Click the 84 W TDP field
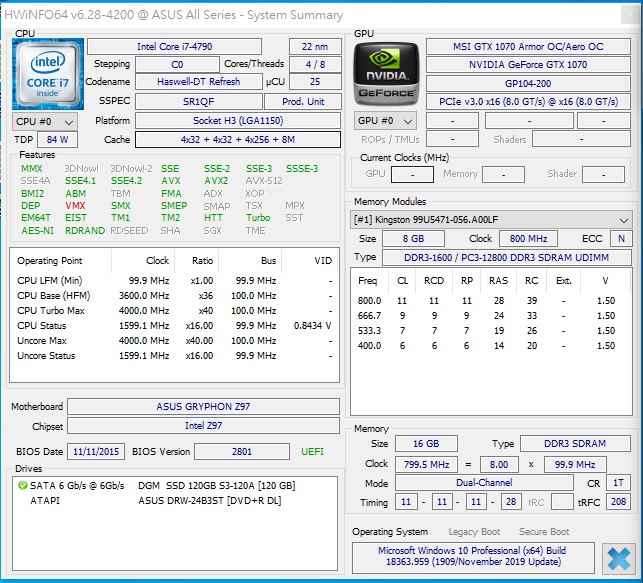This screenshot has width=643, height=583. point(57,139)
